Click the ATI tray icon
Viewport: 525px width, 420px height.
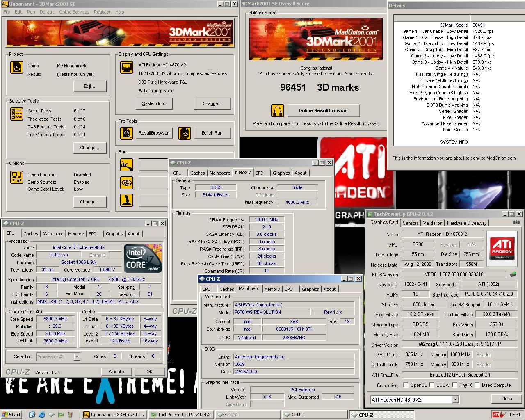[x=496, y=415]
